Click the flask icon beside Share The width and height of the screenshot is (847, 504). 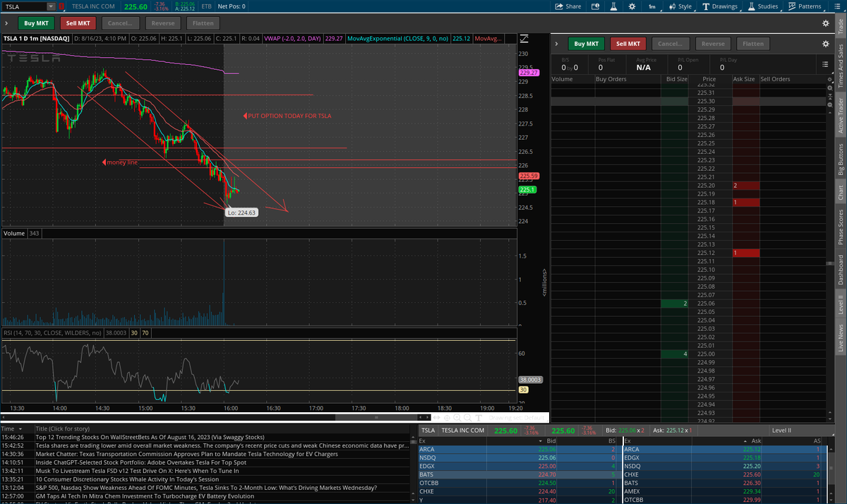click(x=614, y=6)
